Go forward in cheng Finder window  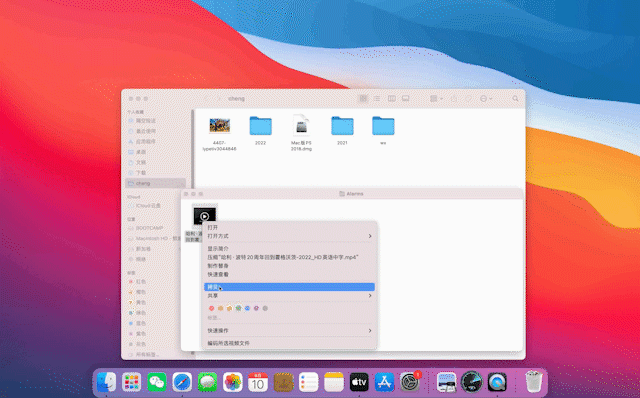coord(219,99)
